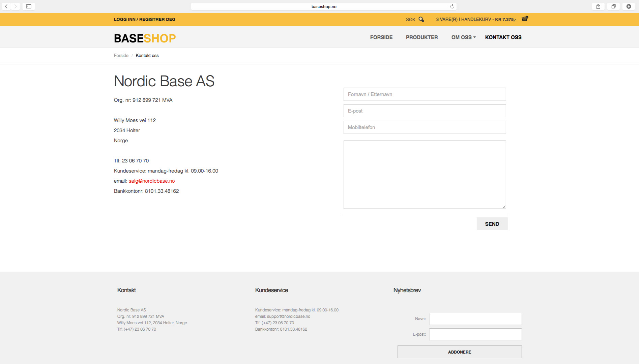Open the Produkter menu item
639x364 pixels.
pos(422,37)
